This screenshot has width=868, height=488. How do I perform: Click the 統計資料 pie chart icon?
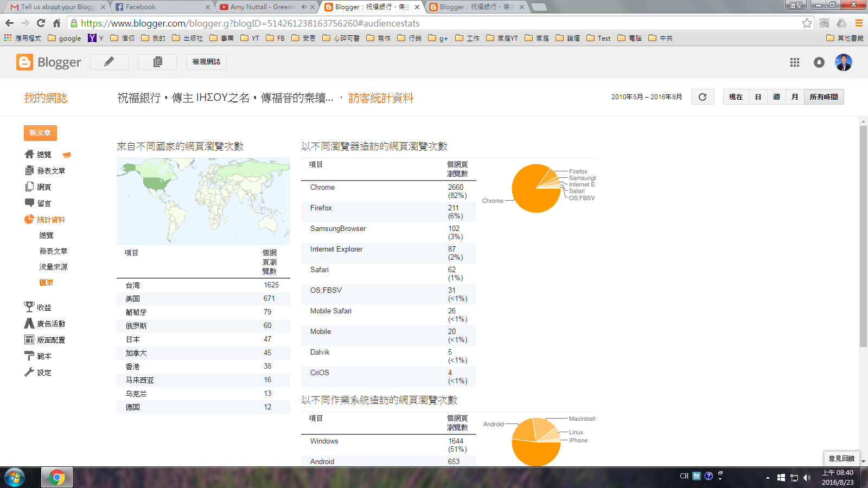29,219
